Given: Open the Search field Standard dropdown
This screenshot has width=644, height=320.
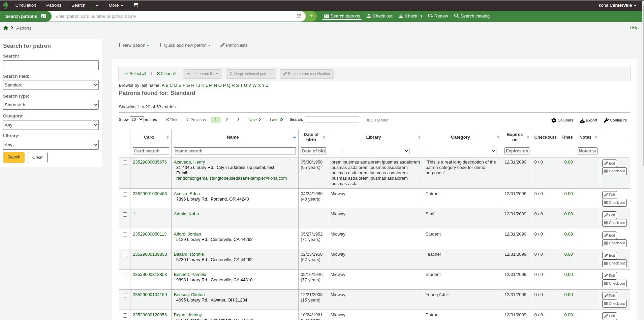Looking at the screenshot, I should click(51, 85).
